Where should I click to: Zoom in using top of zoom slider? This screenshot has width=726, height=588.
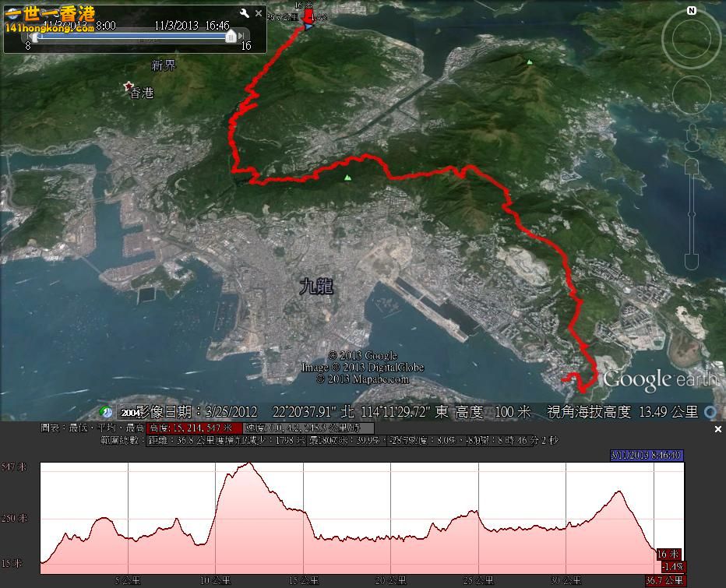[x=691, y=166]
